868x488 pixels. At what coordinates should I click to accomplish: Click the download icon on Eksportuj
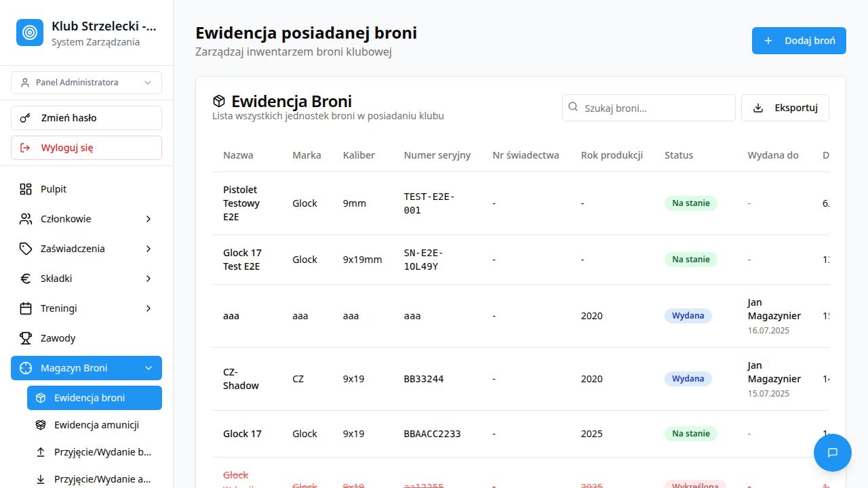point(758,108)
